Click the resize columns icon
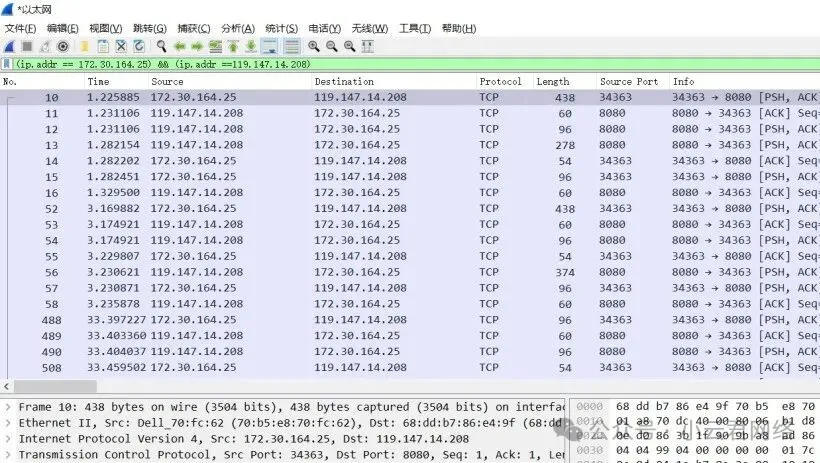 pyautogui.click(x=367, y=46)
